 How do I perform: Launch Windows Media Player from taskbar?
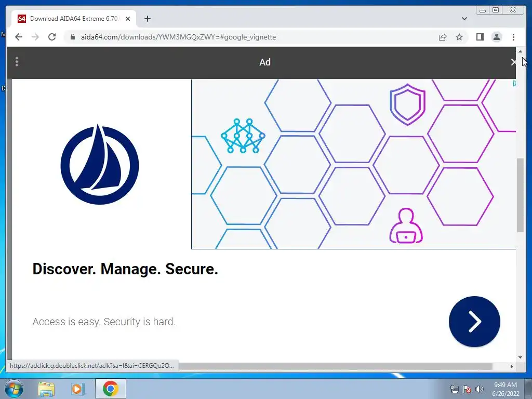78,389
